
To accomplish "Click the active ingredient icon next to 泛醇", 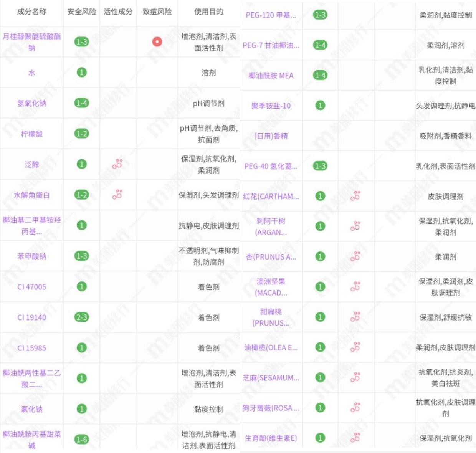I will click(118, 162).
